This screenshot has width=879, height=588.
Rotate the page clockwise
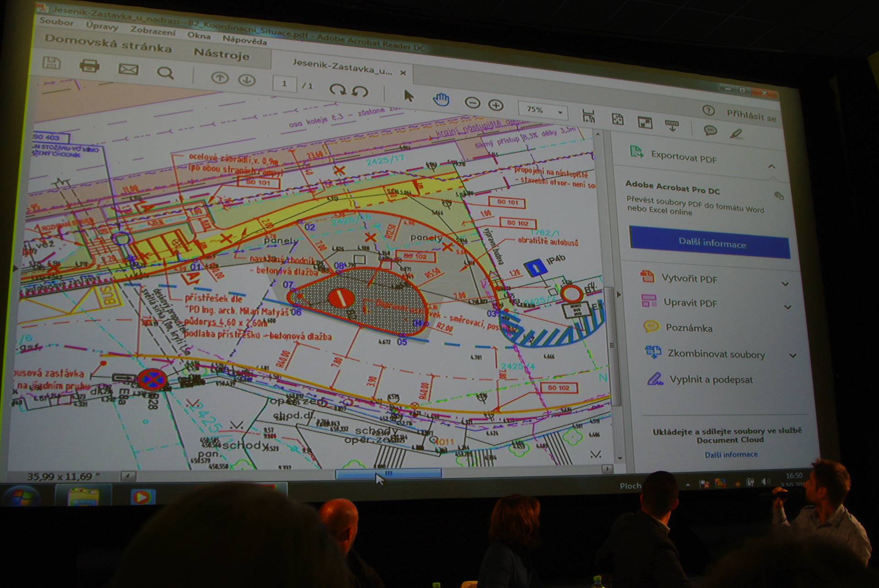coord(337,89)
